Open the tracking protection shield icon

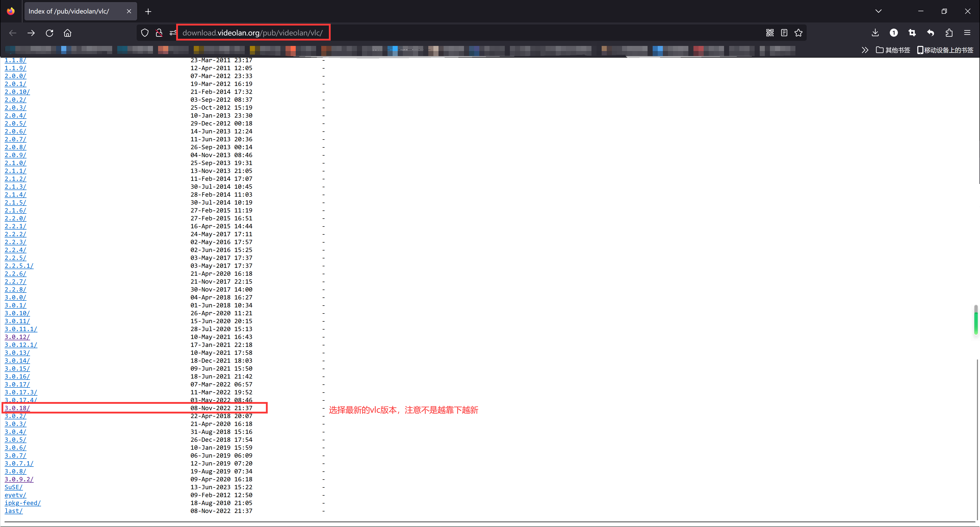145,33
